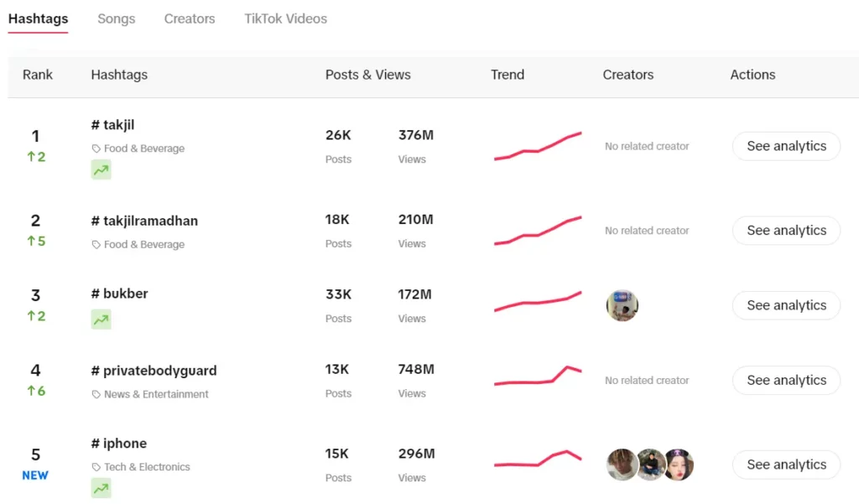Select the growth icon under #iphone
The image size is (859, 504).
(101, 488)
